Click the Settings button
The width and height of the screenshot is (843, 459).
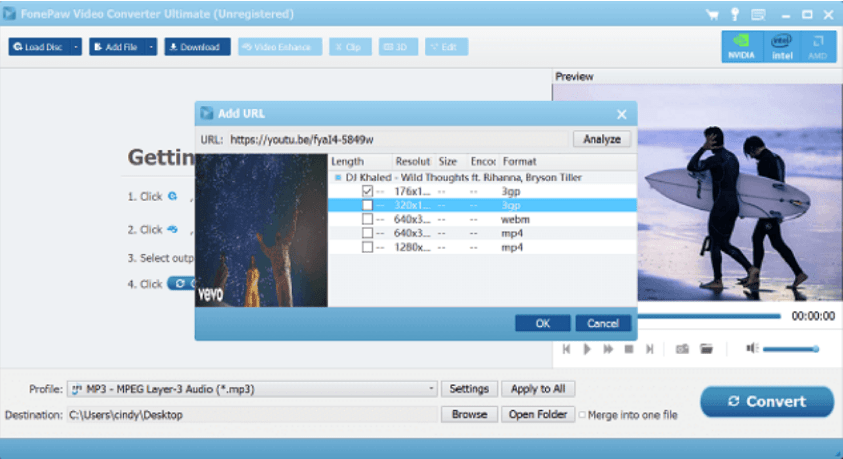(469, 389)
